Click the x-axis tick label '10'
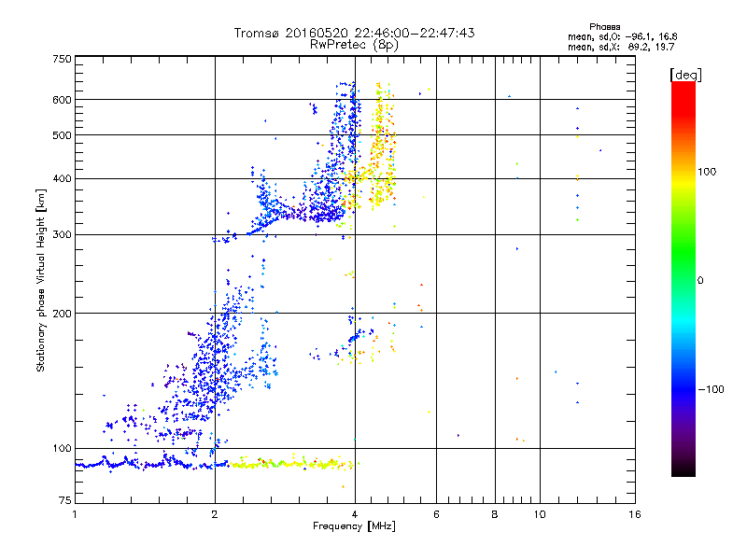Image resolution: width=747 pixels, height=560 pixels. click(540, 514)
